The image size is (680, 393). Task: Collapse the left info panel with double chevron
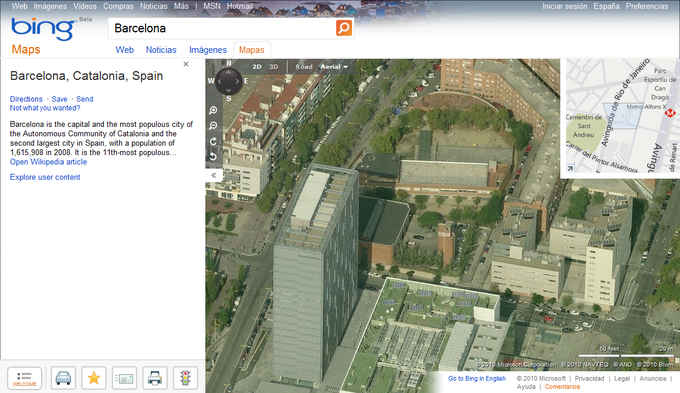pos(213,175)
